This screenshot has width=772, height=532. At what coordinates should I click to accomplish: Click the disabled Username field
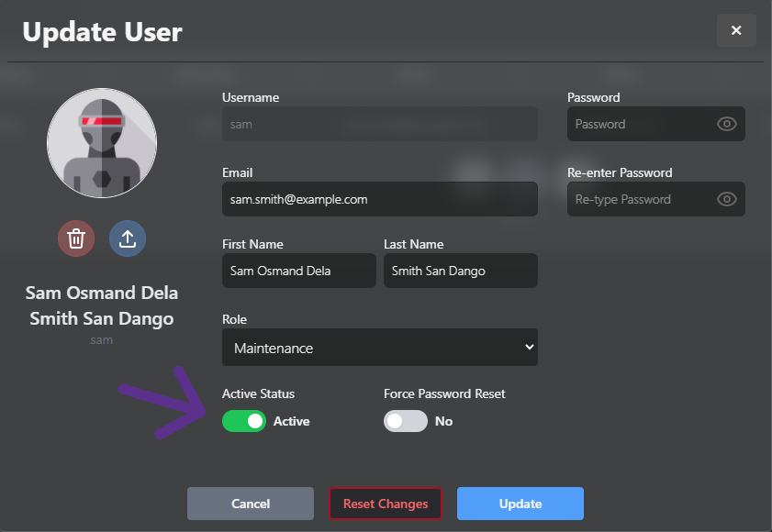pyautogui.click(x=379, y=124)
